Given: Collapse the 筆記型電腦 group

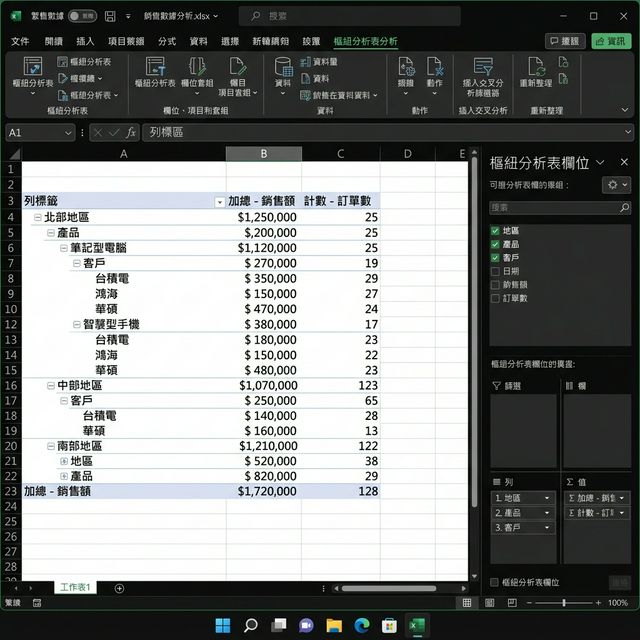Looking at the screenshot, I should pos(64,248).
